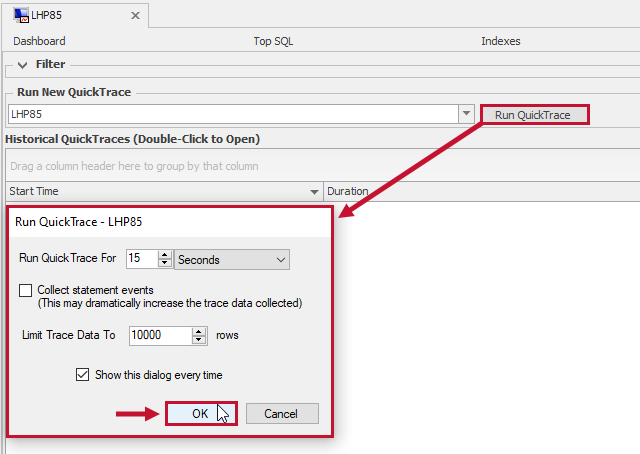Decrease the trace row limit with down arrow
Screen dimensions: 640x454
tap(199, 340)
